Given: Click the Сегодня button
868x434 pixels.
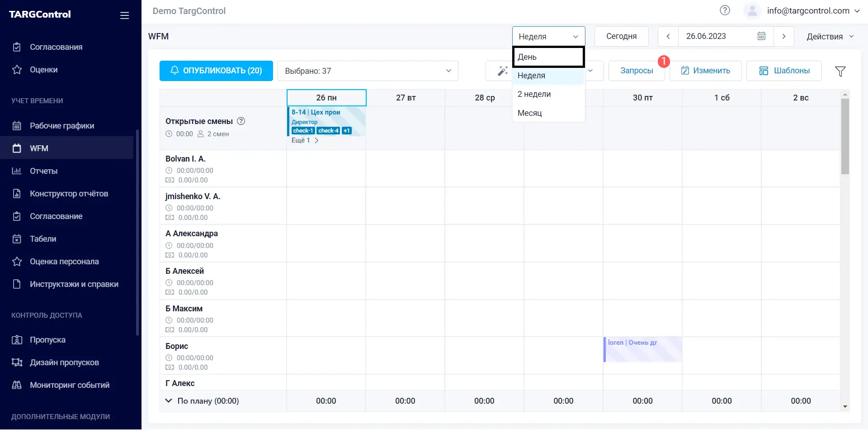Looking at the screenshot, I should (x=621, y=36).
